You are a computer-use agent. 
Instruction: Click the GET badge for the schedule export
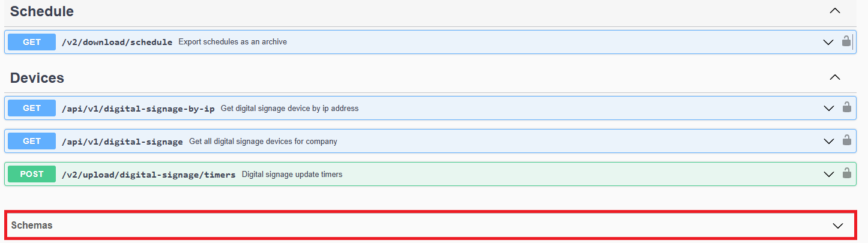[32, 42]
